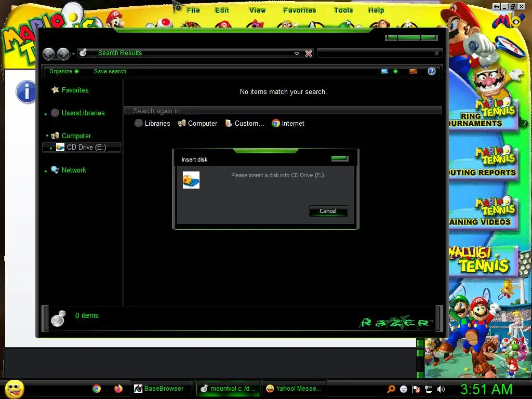
Task: Click the tray search magnifier icon
Action: click(x=391, y=389)
